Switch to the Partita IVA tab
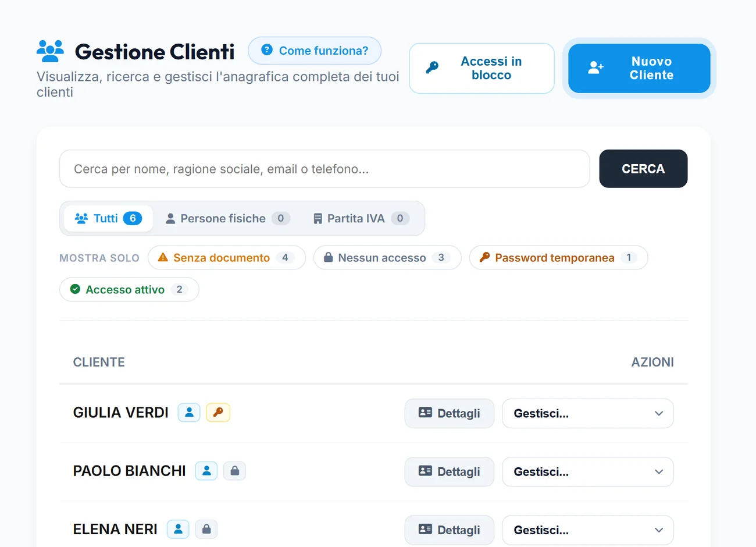Viewport: 756px width, 547px height. click(x=361, y=218)
